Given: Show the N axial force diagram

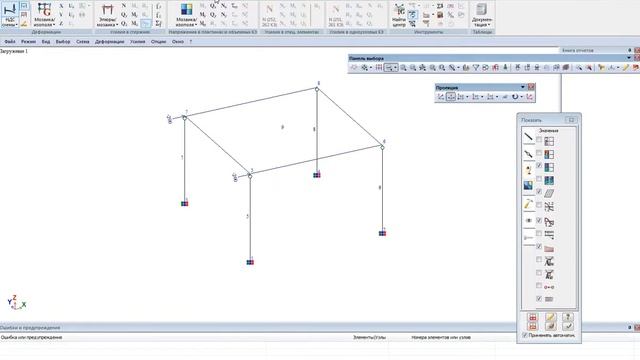Looking at the screenshot, I should pos(124,6).
